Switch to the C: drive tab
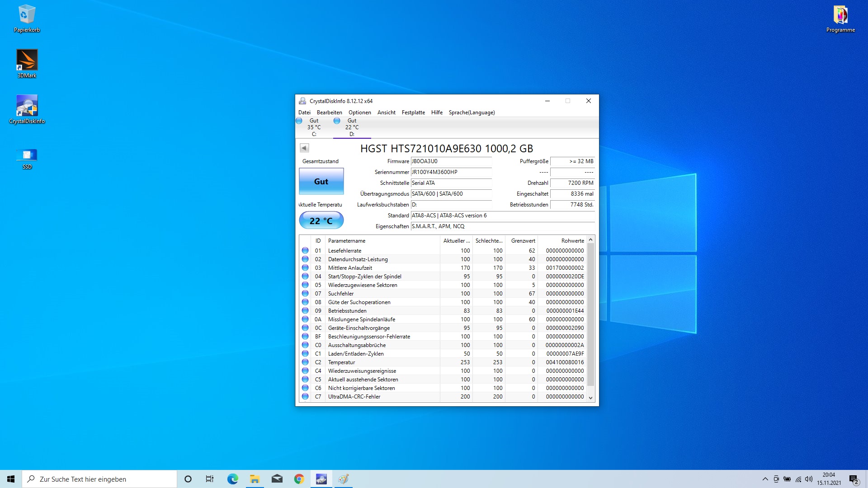 (314, 127)
